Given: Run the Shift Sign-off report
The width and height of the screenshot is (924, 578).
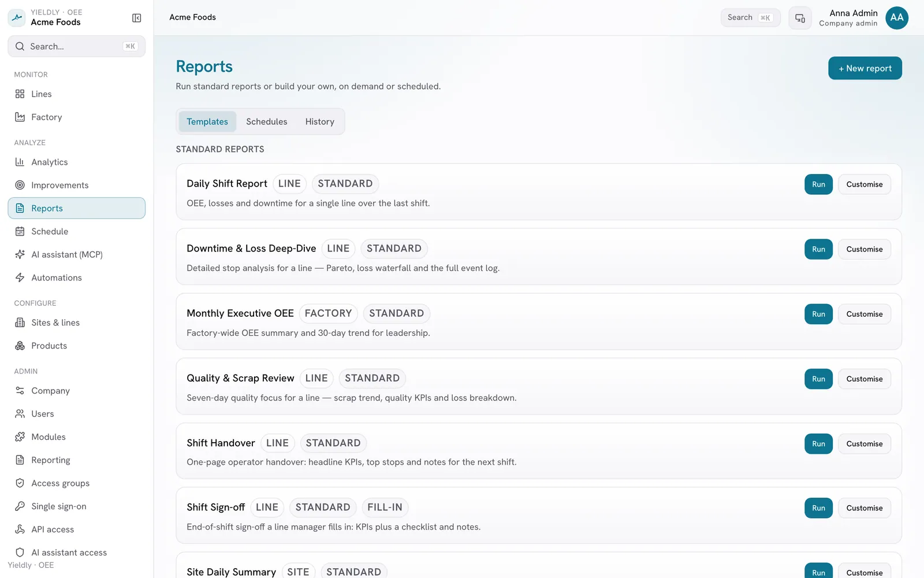Looking at the screenshot, I should (818, 508).
